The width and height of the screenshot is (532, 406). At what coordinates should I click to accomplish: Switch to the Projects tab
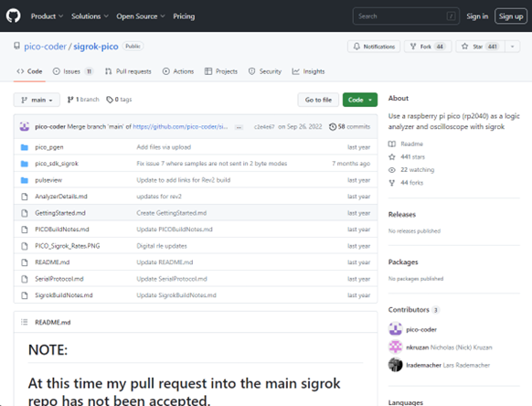pos(221,71)
